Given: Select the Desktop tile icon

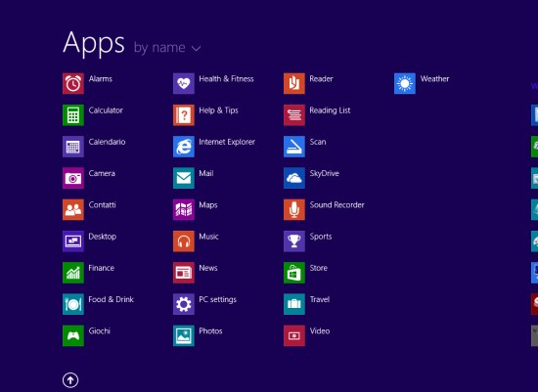Looking at the screenshot, I should coord(73,241).
